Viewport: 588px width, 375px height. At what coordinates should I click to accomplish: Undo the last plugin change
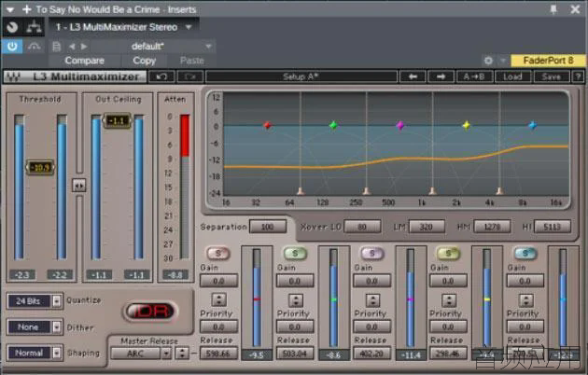tap(161, 76)
